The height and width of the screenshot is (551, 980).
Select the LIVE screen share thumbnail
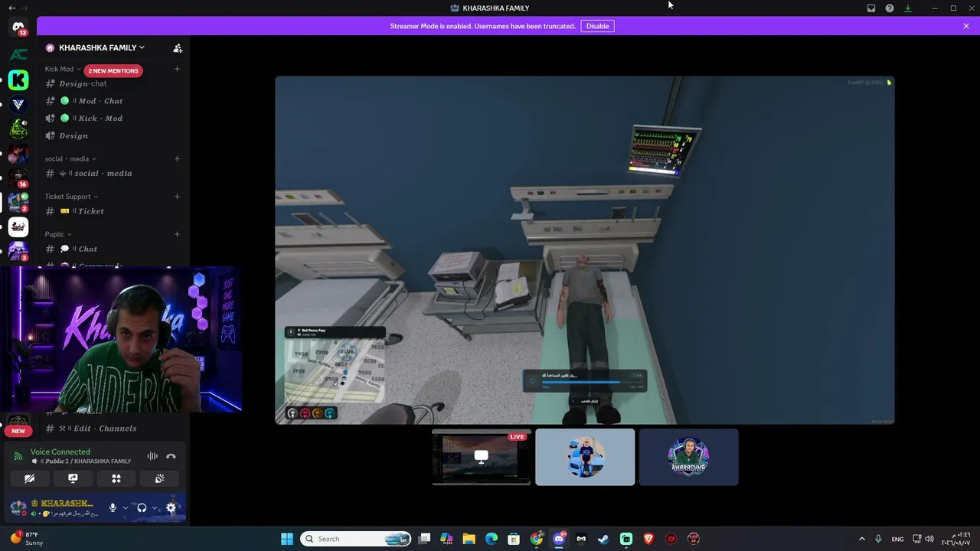coord(481,457)
